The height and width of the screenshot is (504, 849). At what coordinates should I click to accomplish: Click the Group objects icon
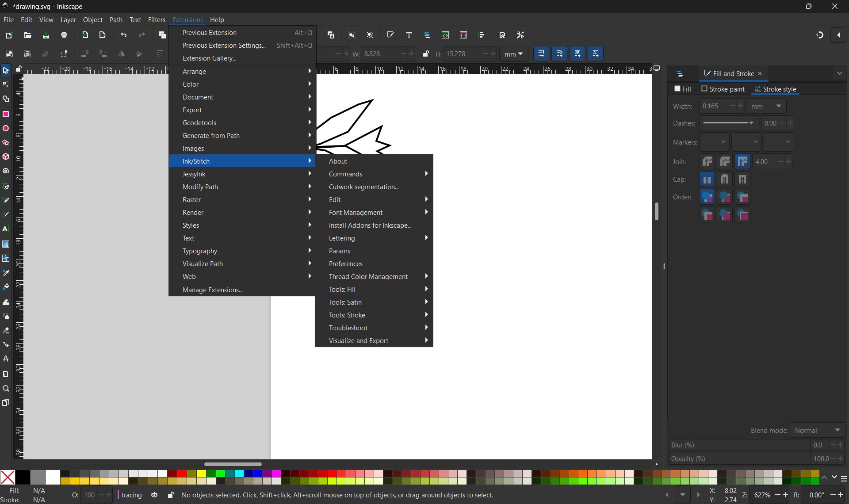tap(352, 35)
